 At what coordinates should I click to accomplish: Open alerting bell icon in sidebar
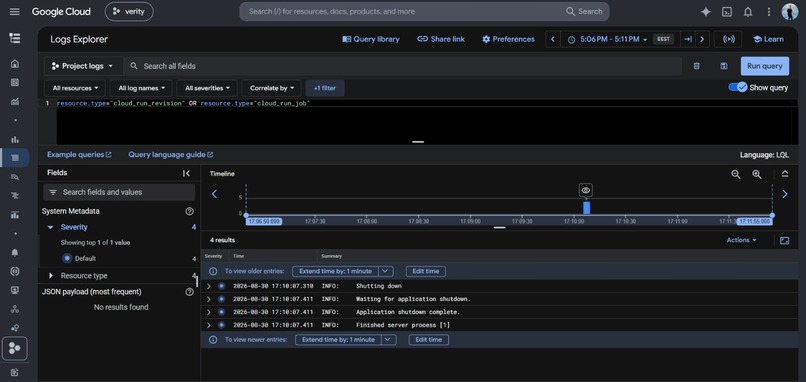click(15, 252)
